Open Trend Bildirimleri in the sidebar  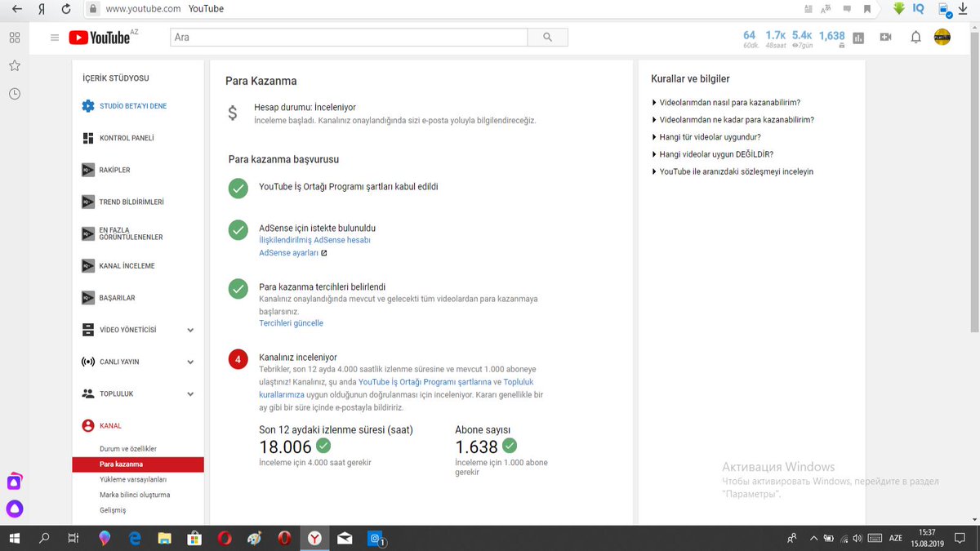(123, 202)
